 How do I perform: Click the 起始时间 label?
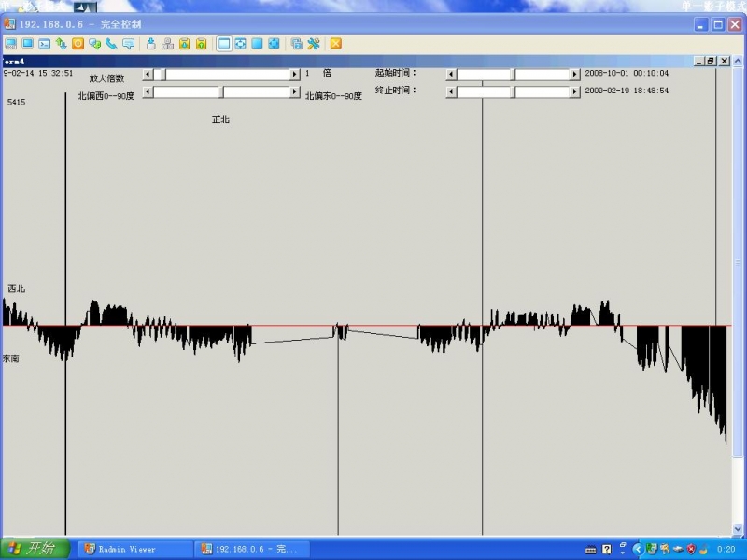point(395,73)
